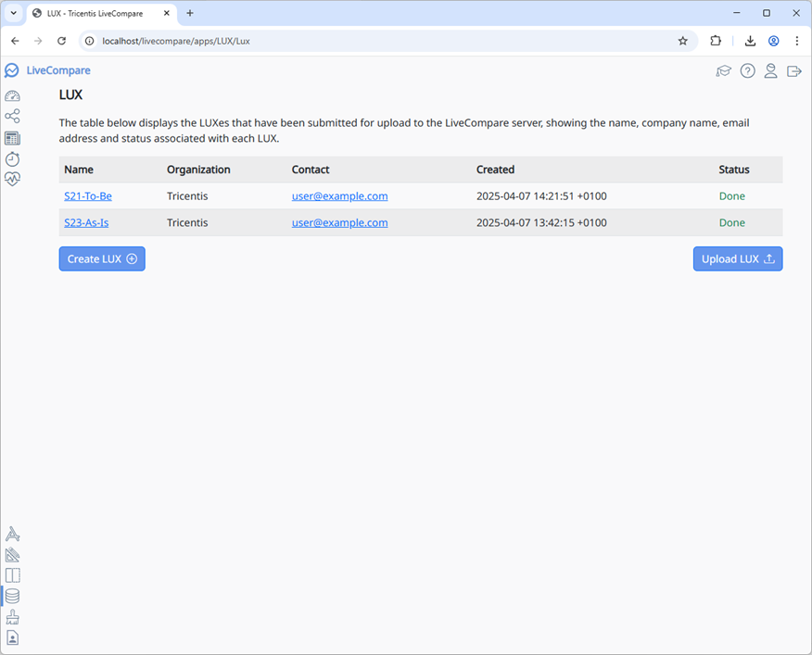Open the reports table sidebar icon

click(x=12, y=138)
